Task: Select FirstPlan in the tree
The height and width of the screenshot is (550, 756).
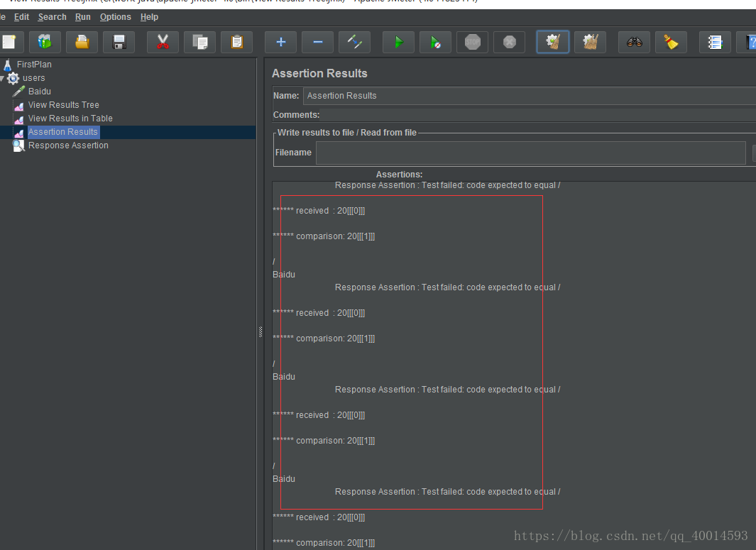Action: [x=34, y=65]
